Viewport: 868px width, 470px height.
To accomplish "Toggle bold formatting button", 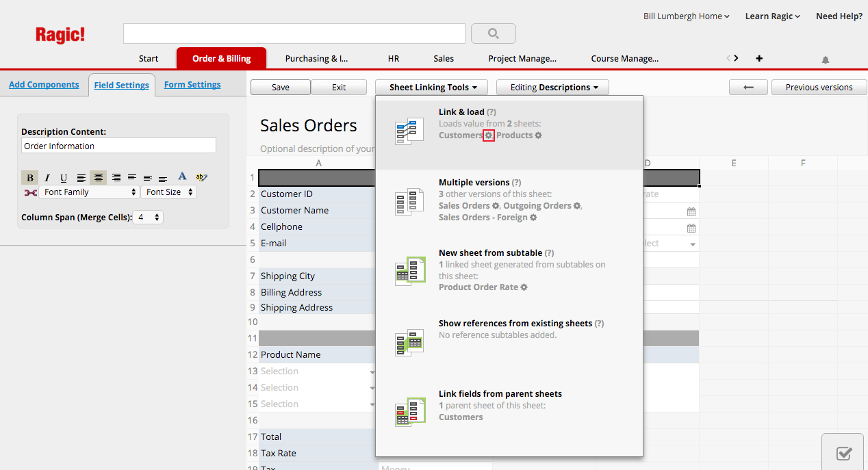I will [29, 178].
